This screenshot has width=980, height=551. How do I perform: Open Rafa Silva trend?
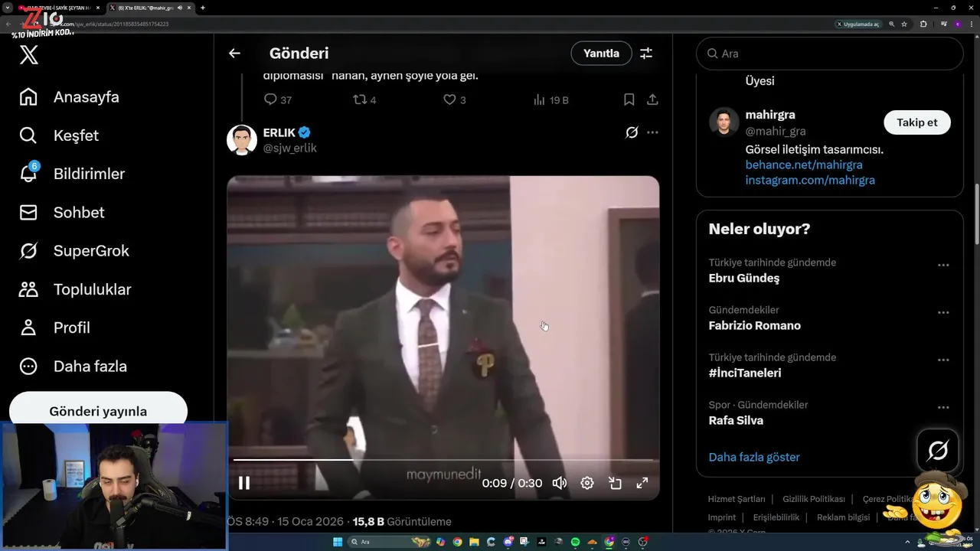[736, 420]
